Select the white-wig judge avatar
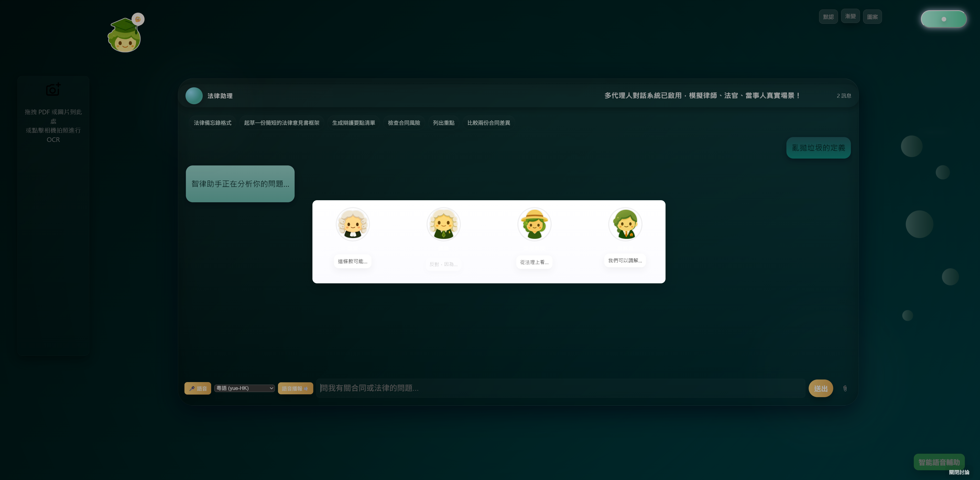 [353, 224]
